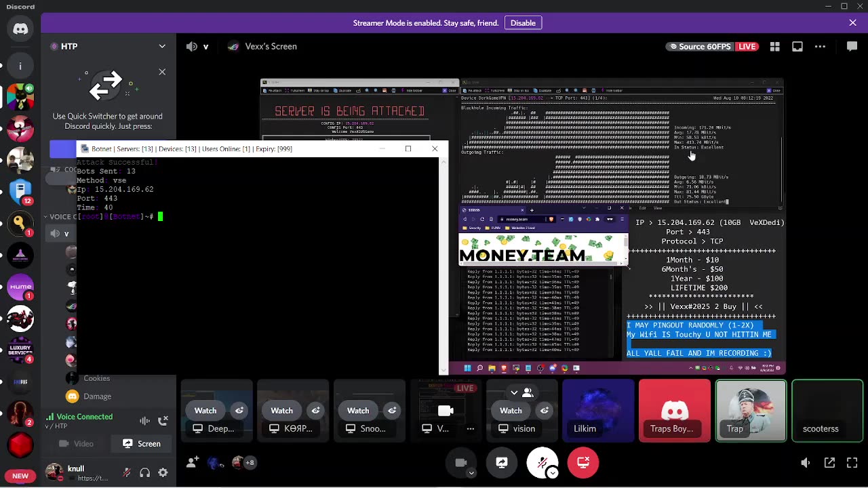Open more options on V... live tile
This screenshot has width=868, height=488.
coord(470,428)
